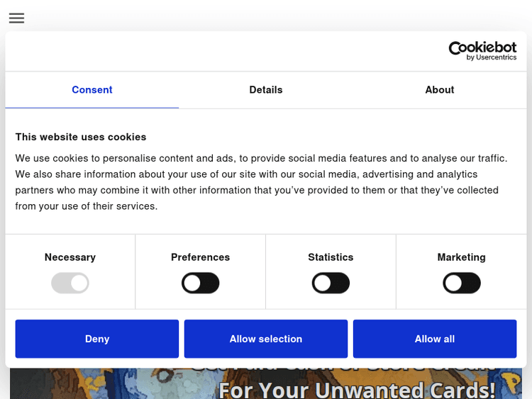Enable the Preferences cookies toggle

click(x=201, y=283)
